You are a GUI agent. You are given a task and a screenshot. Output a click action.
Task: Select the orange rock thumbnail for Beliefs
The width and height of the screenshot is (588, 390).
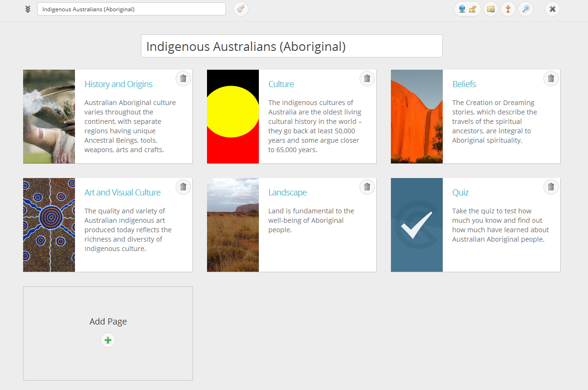(x=417, y=117)
